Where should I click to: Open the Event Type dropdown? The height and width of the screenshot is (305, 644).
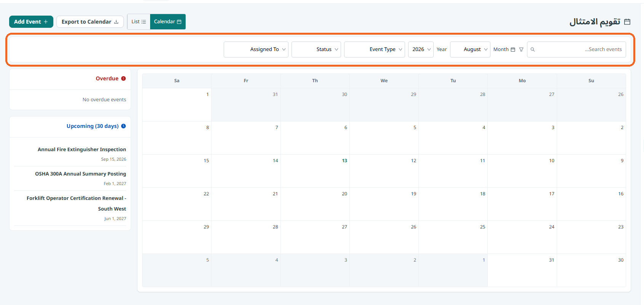(x=375, y=50)
